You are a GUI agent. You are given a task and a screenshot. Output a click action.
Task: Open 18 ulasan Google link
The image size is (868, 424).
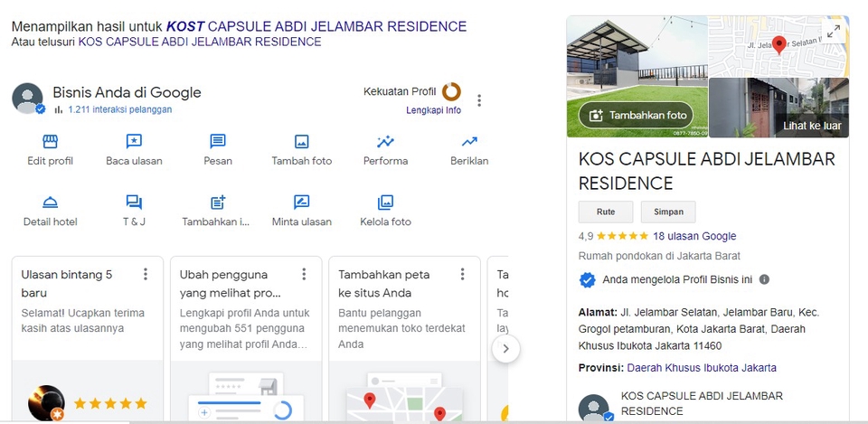[x=694, y=236]
